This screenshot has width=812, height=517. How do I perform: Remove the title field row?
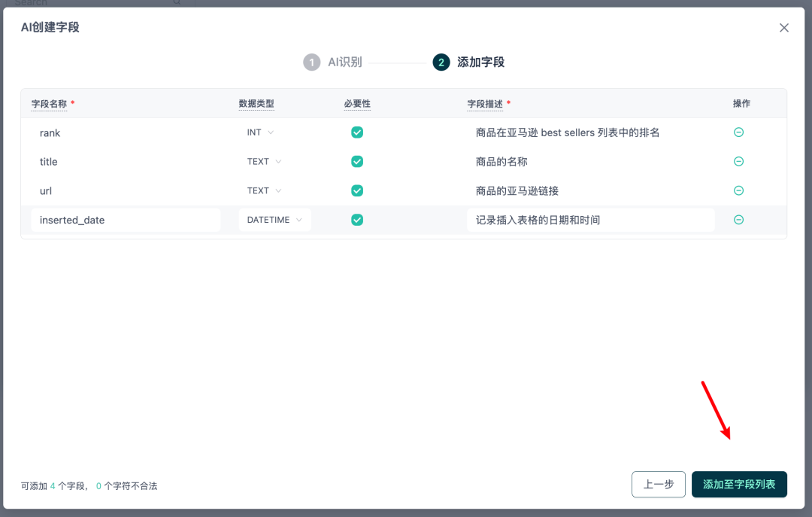(x=738, y=162)
